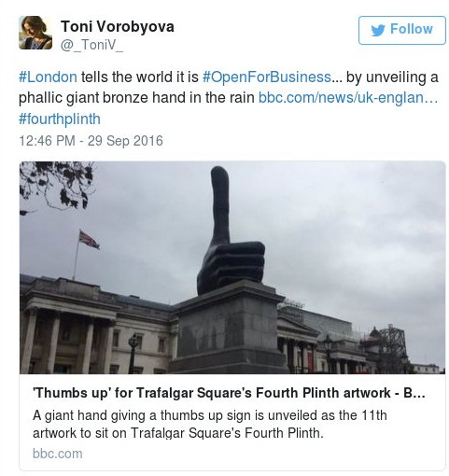Viewport: 449px width, 476px height.
Task: Visit the @_ToniV_ handle link
Action: [x=91, y=46]
